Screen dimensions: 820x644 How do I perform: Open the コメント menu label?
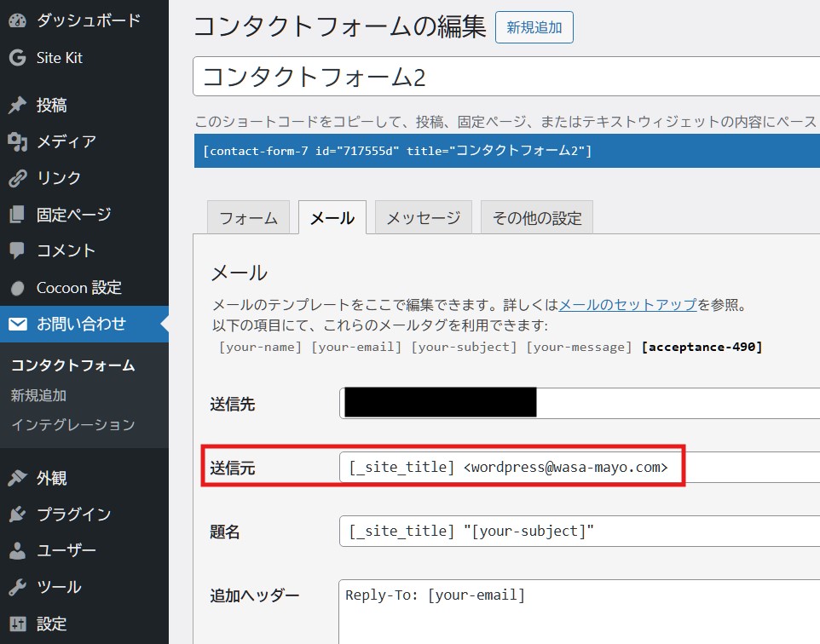point(66,251)
